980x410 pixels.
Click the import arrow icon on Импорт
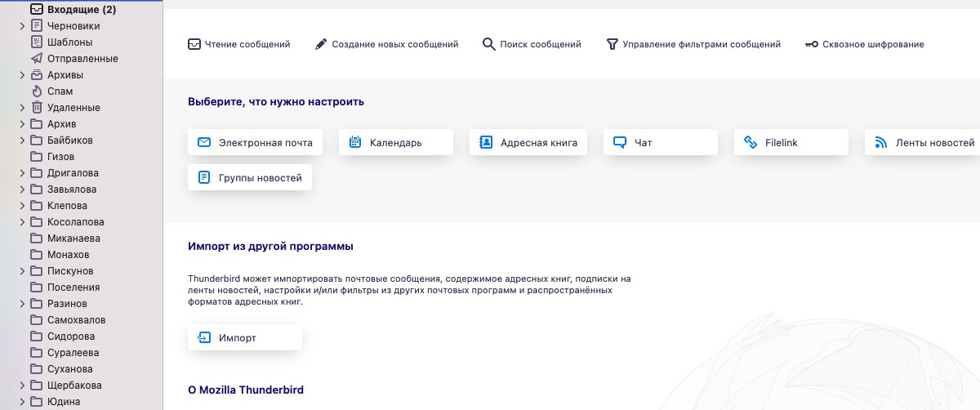pyautogui.click(x=204, y=337)
